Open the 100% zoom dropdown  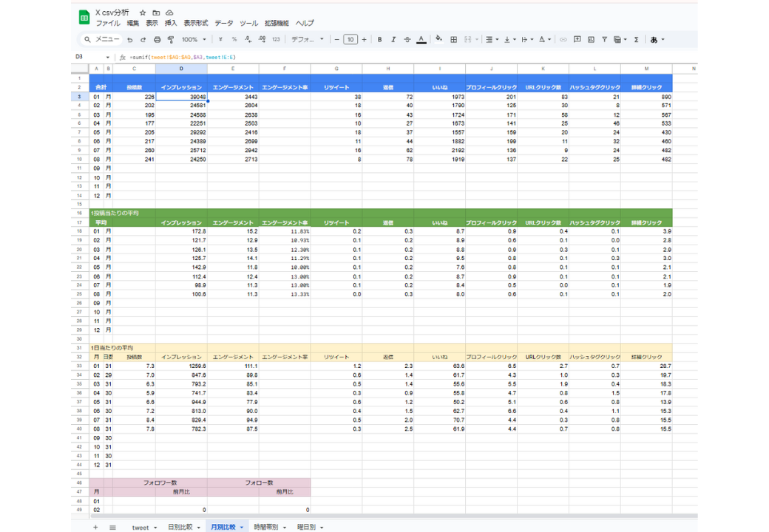coord(194,40)
